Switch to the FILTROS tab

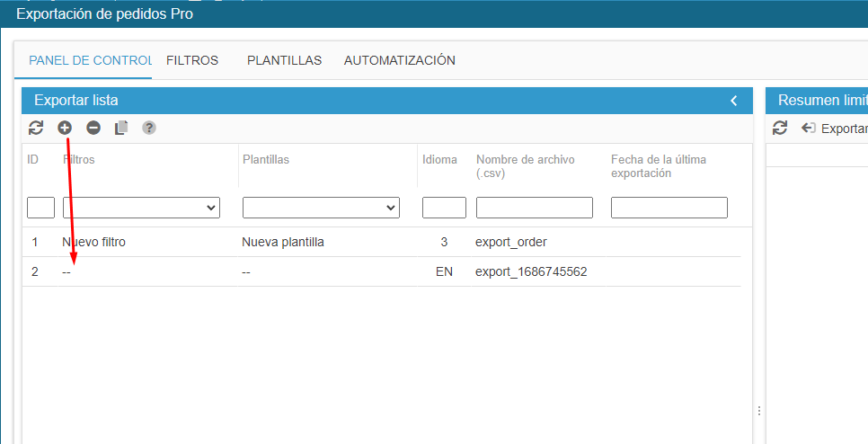click(192, 60)
